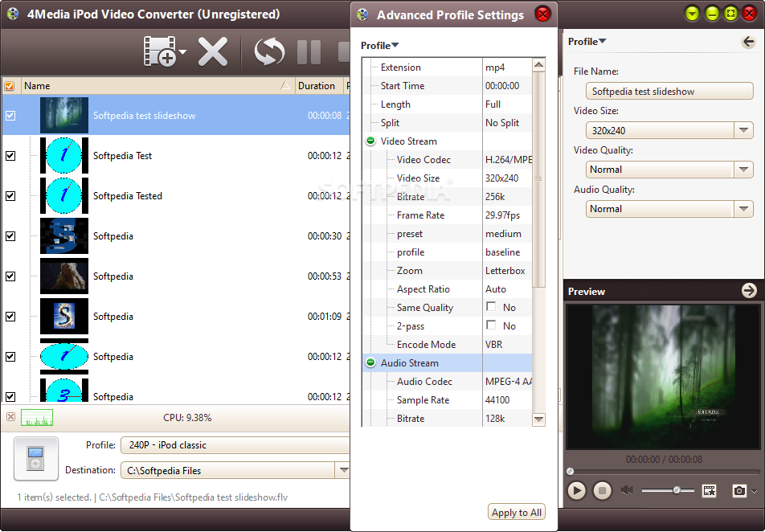
Task: Click the Frame Rate value 29.97fps
Action: click(502, 215)
